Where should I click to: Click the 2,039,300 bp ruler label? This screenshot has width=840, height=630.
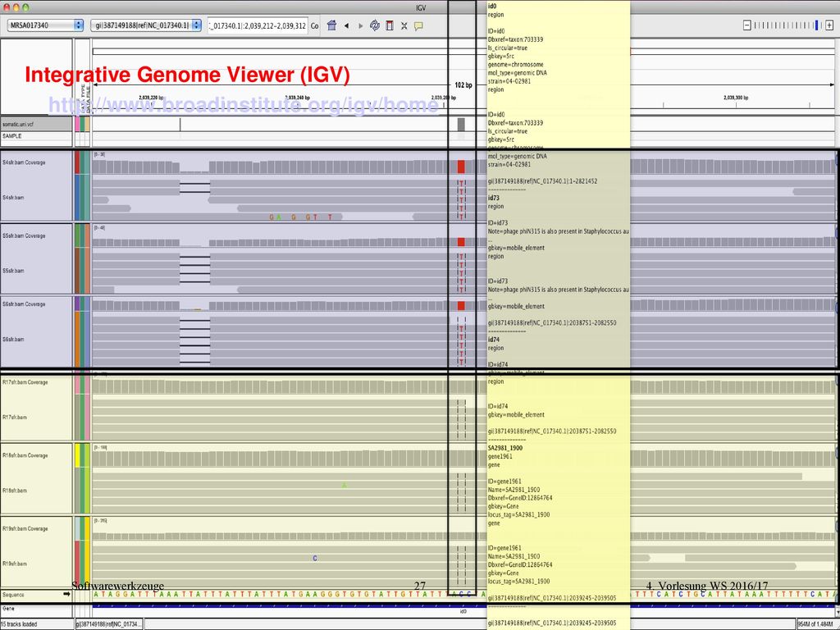click(736, 98)
